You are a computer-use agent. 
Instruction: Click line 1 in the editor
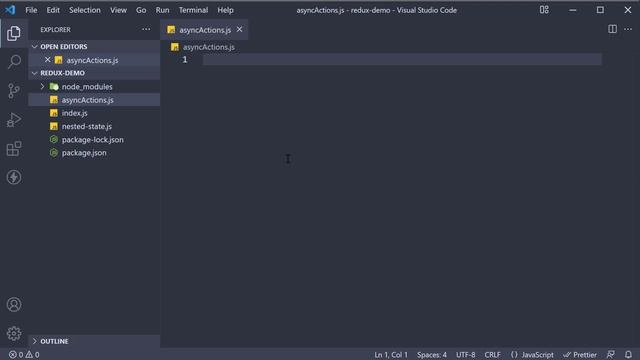[x=402, y=60]
